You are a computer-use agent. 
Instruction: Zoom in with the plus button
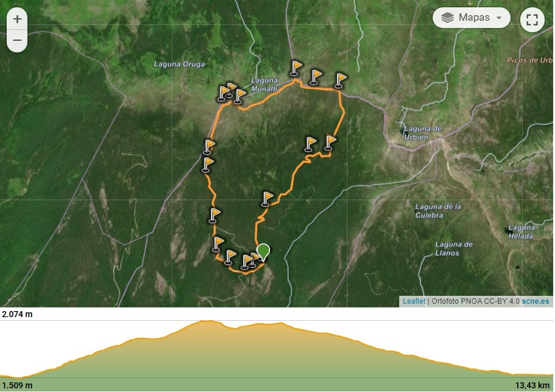pos(17,19)
